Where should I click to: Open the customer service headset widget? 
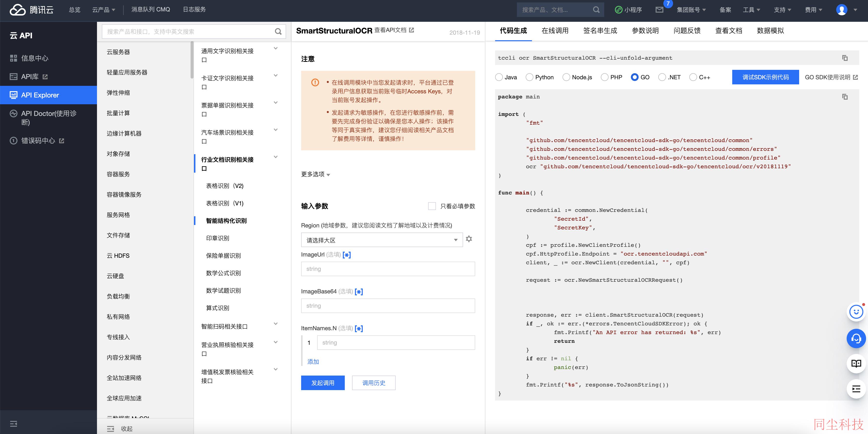pyautogui.click(x=856, y=338)
